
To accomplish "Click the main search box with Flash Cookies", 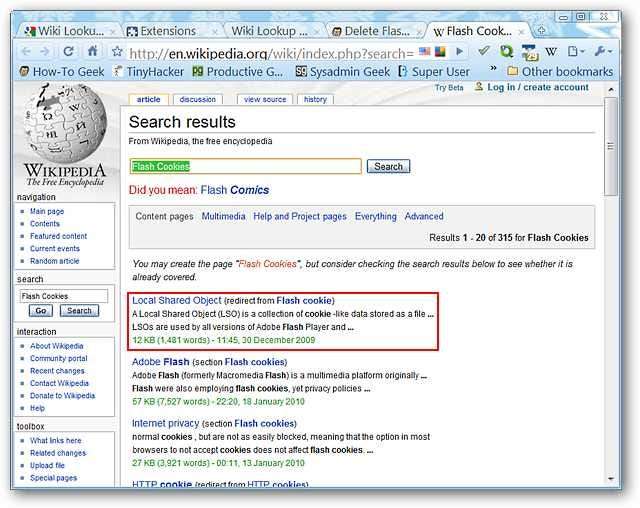I will tap(245, 166).
